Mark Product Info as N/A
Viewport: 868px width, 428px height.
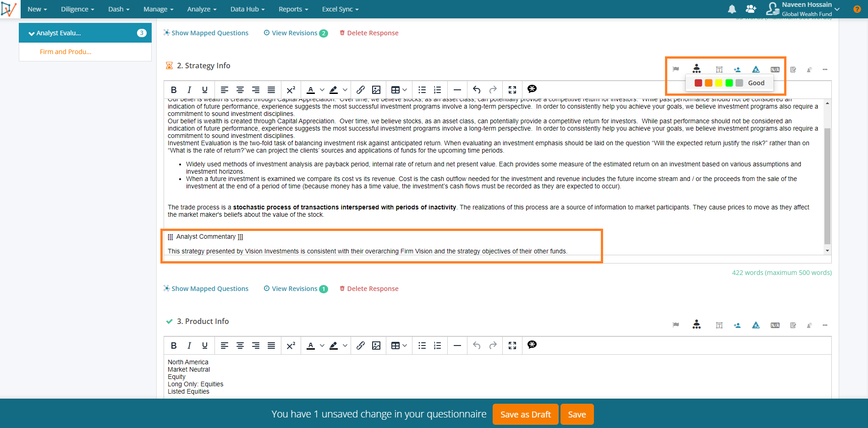[775, 325]
